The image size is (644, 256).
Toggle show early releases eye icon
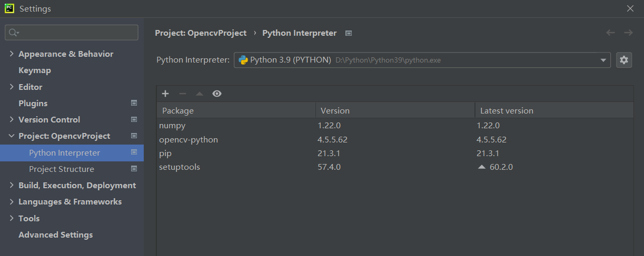point(217,94)
